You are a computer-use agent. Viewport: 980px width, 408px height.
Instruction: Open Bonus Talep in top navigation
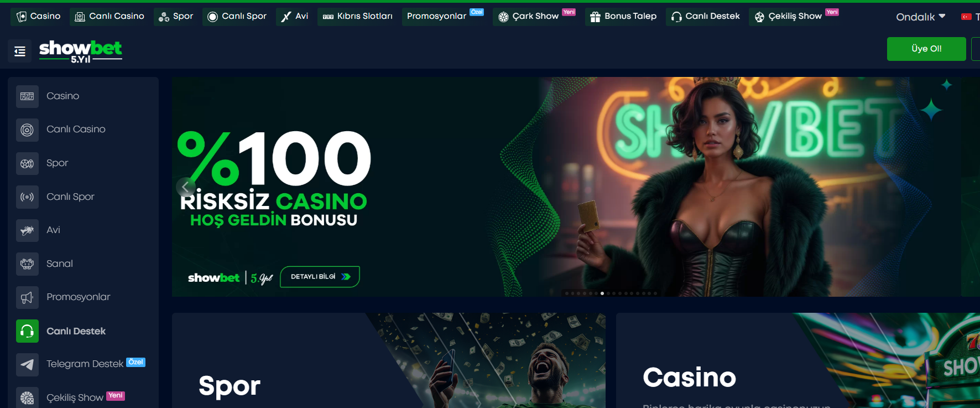[623, 17]
